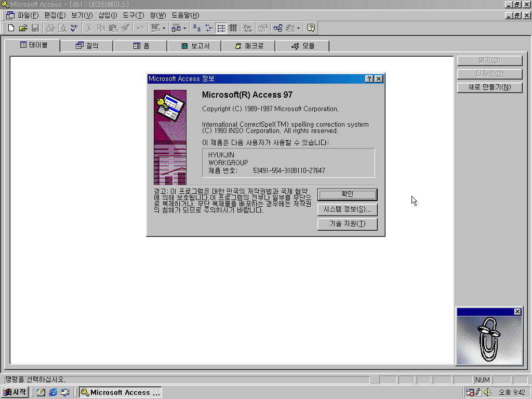Open the Office Links dropdown arrow

pos(164,28)
